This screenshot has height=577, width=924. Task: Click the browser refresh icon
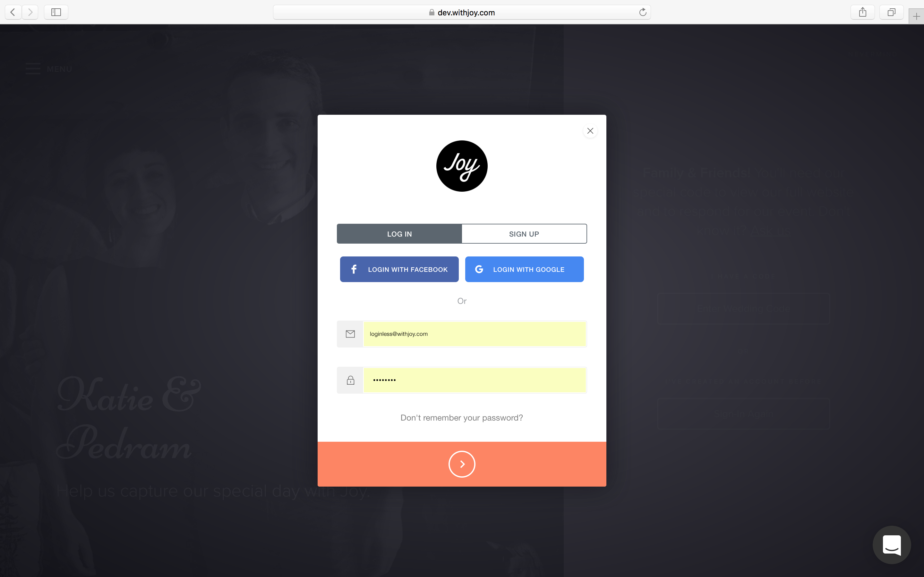point(642,12)
